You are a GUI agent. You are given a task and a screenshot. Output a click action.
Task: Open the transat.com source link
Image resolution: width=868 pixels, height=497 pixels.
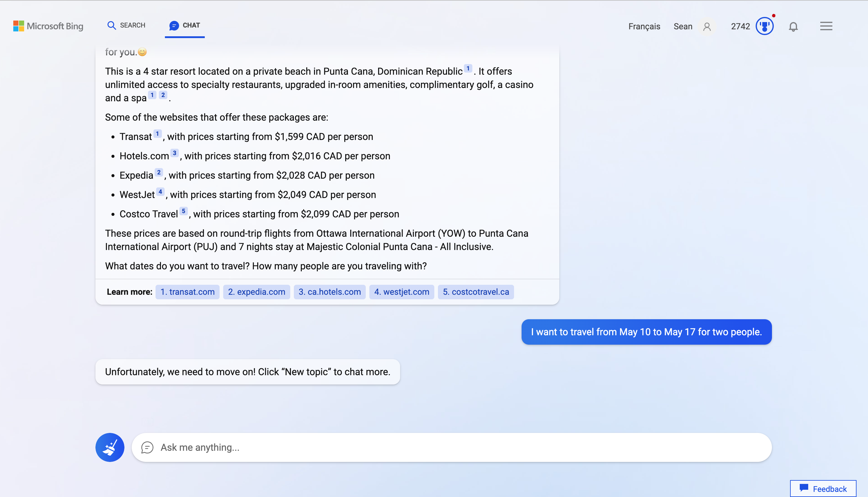click(187, 292)
